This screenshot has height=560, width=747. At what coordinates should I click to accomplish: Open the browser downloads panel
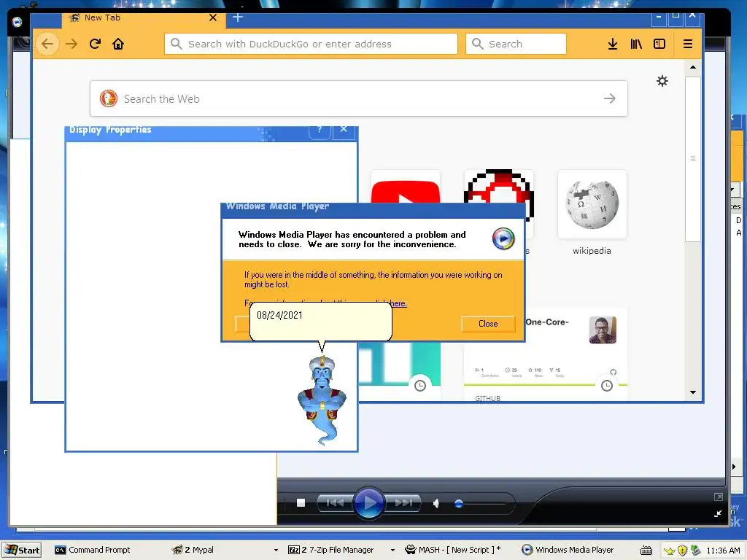point(613,44)
